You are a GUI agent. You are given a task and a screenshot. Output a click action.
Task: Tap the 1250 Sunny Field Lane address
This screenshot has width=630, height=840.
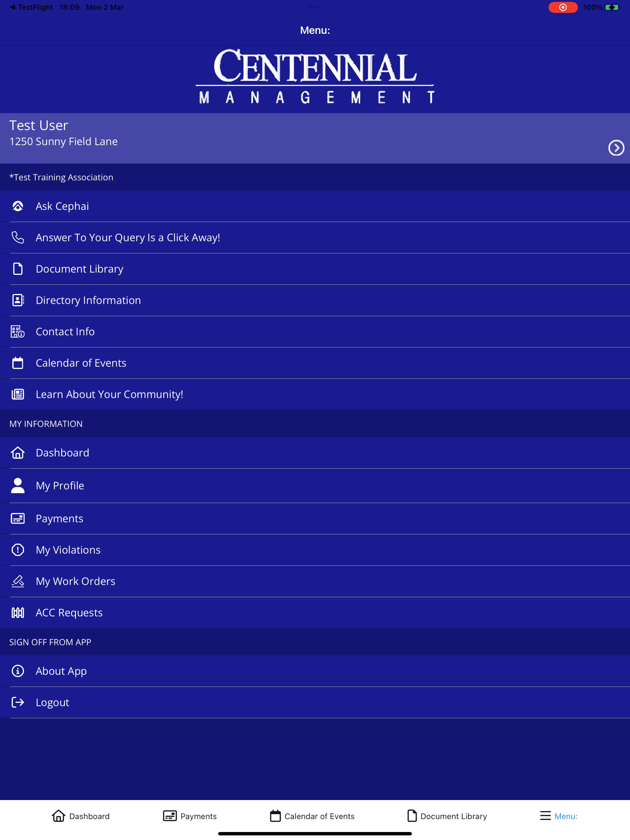(63, 142)
